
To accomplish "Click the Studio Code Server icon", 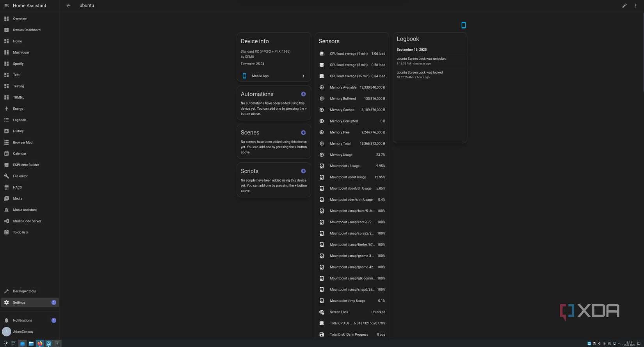I will (6, 221).
